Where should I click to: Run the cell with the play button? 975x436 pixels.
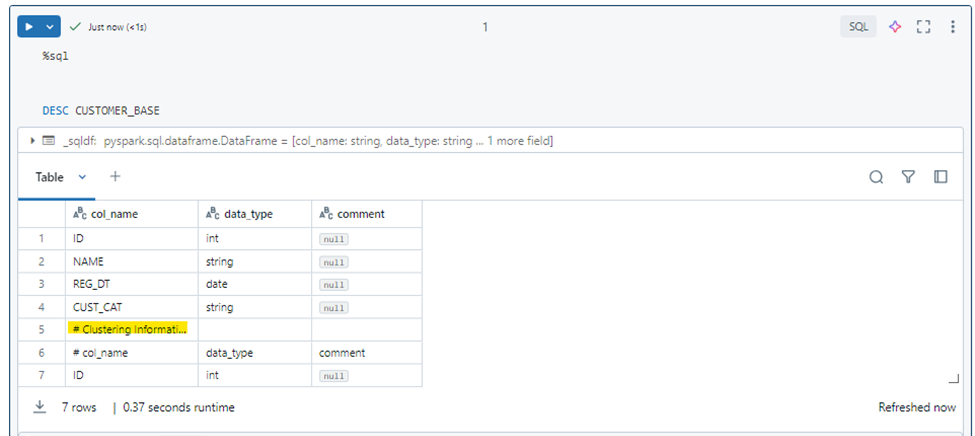29,27
